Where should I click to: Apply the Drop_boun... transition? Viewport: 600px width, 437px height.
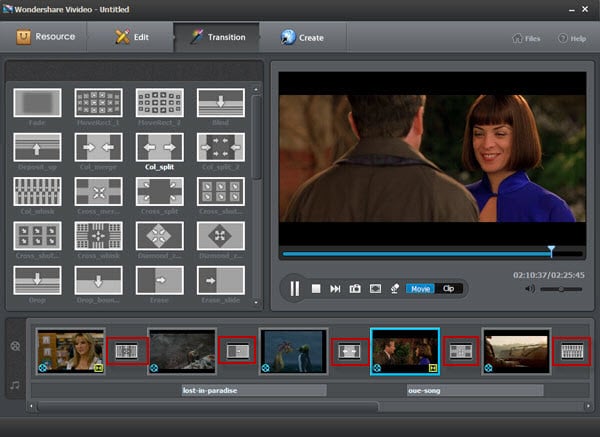point(98,280)
